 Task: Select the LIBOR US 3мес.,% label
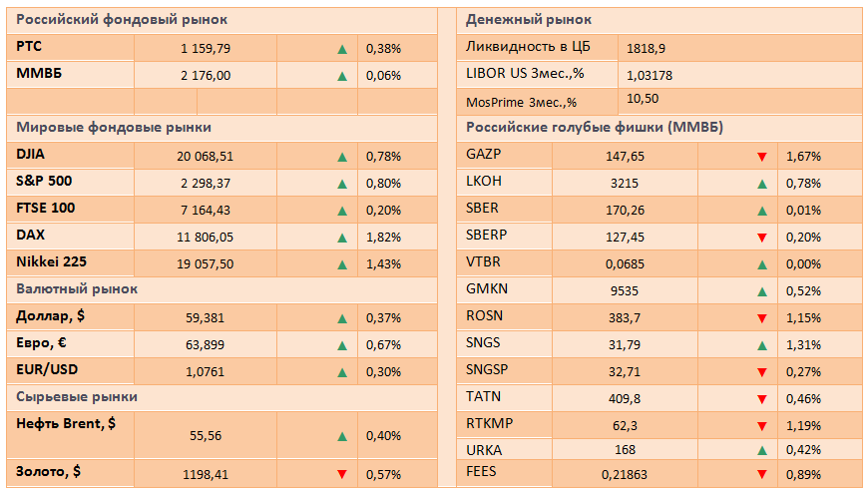click(525, 73)
